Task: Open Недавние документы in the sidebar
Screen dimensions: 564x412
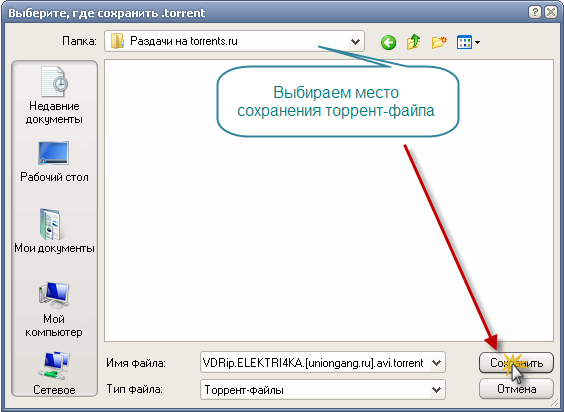Action: click(54, 95)
